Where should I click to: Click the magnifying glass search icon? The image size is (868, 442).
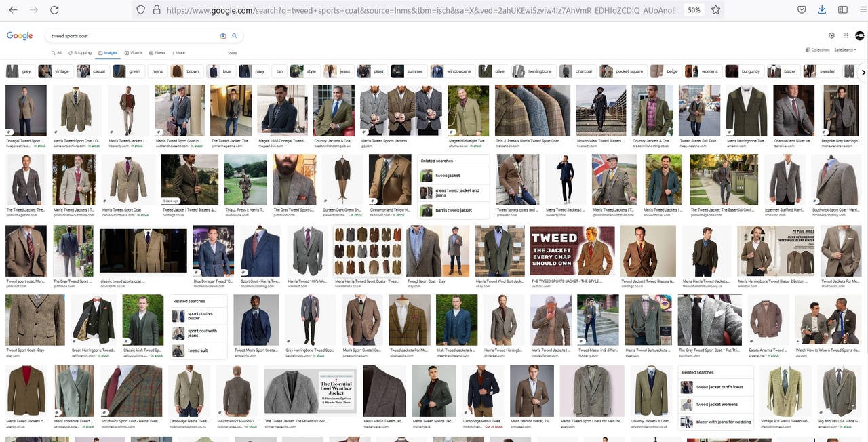tap(235, 36)
